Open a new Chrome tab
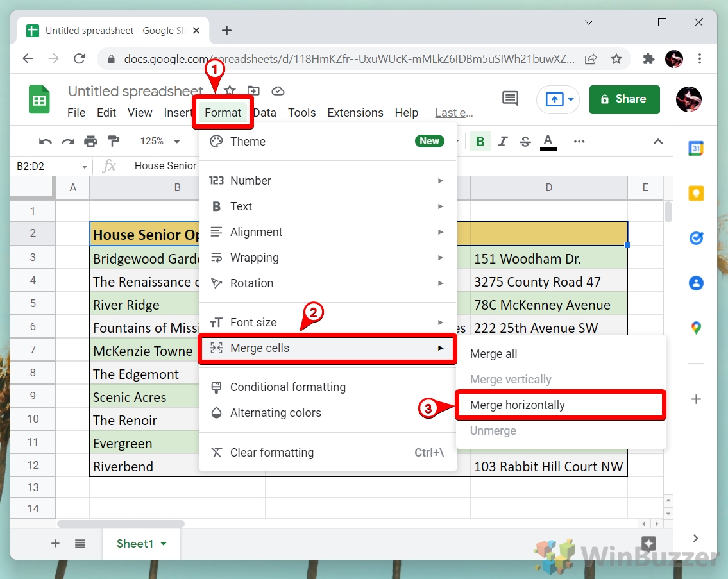Screen dimensions: 728x579 click(x=226, y=31)
